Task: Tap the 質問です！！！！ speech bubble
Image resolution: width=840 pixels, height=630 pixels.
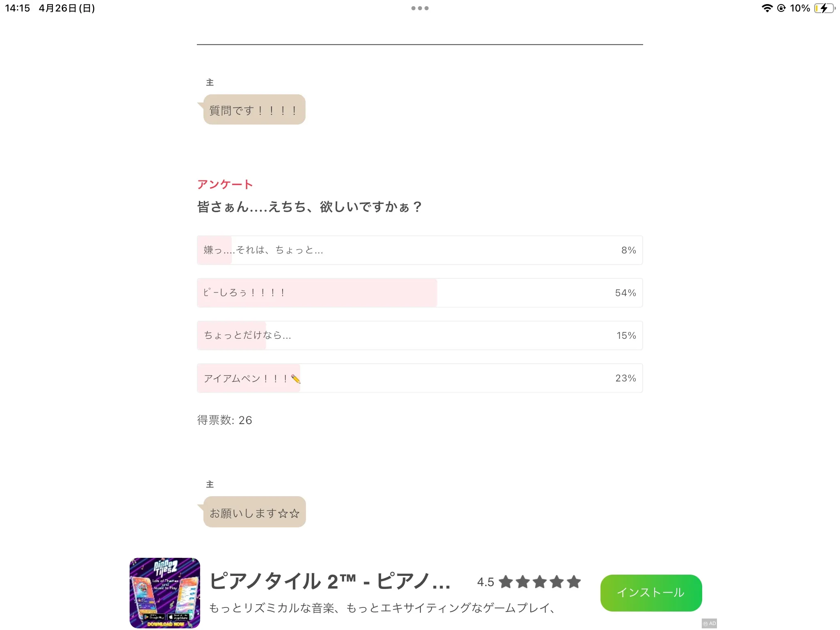Action: [254, 110]
